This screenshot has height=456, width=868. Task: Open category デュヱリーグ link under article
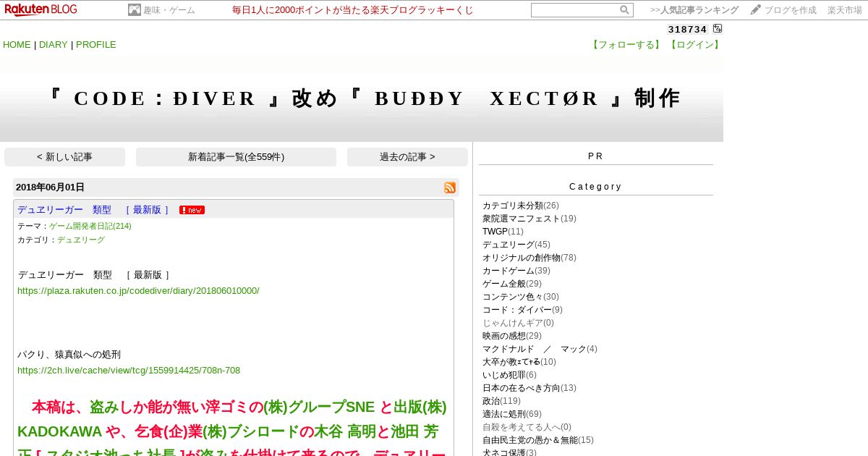81,240
